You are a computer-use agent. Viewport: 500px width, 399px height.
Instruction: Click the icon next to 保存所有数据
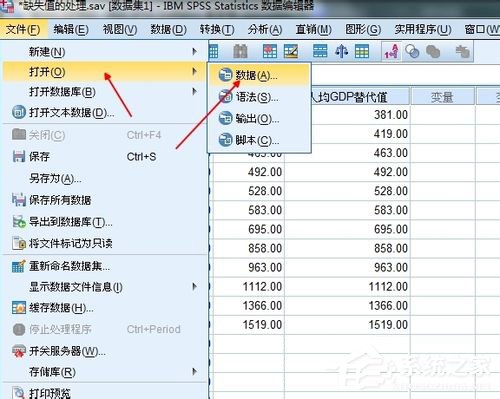19,200
